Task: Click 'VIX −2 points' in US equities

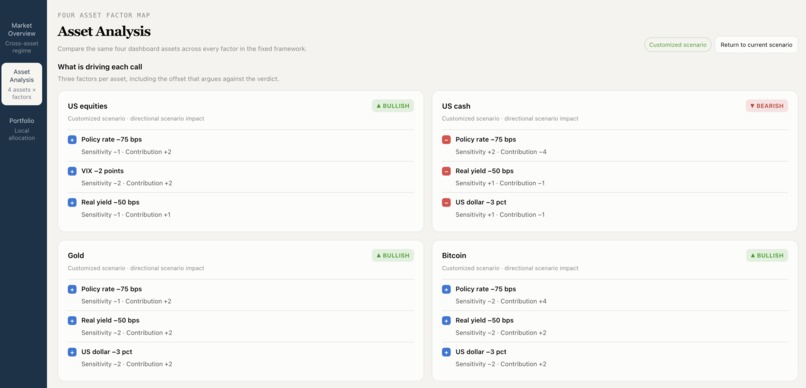Action: tap(102, 171)
